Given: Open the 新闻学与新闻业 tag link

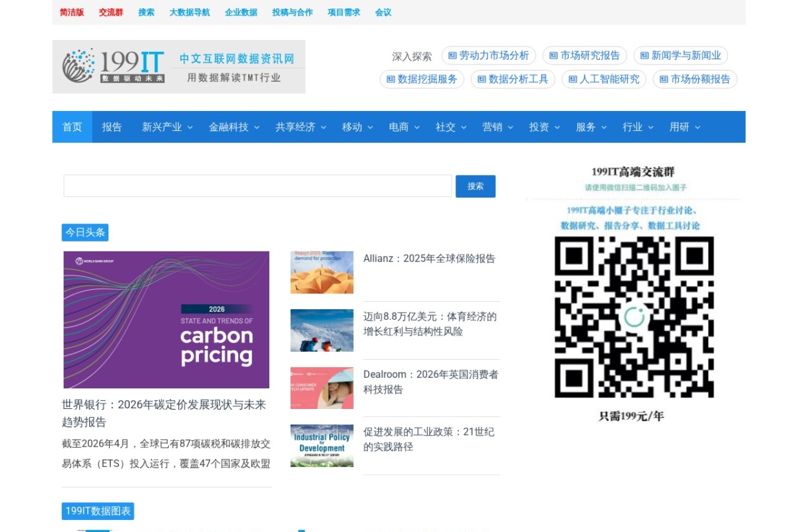Looking at the screenshot, I should click(680, 56).
